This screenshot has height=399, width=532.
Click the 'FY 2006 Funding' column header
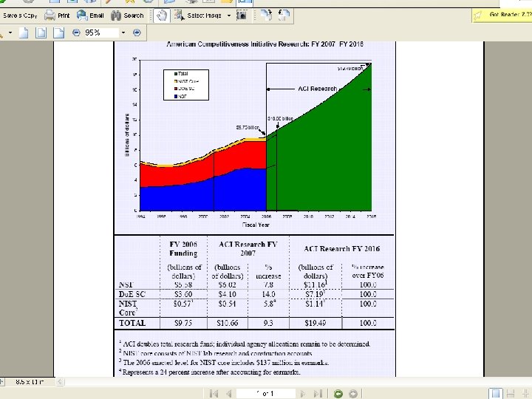click(183, 249)
